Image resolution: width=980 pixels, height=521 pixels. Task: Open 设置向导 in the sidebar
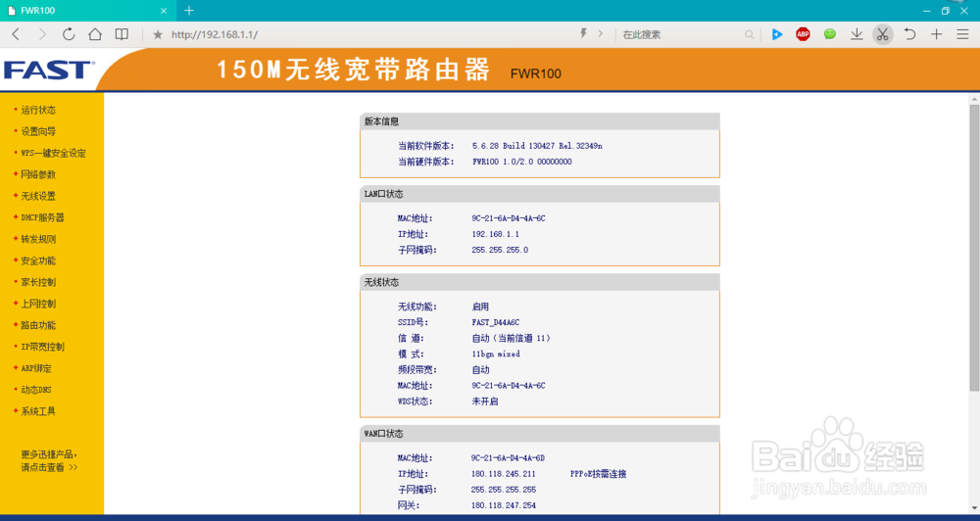pyautogui.click(x=38, y=131)
